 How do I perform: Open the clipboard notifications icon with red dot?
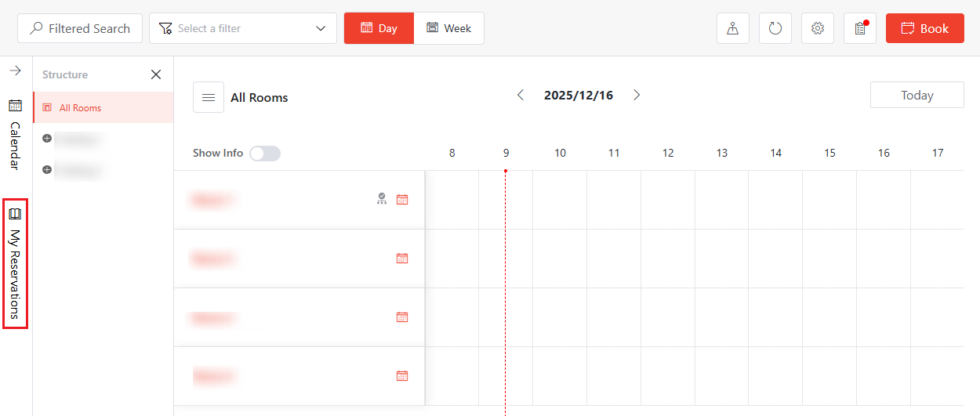pyautogui.click(x=860, y=28)
